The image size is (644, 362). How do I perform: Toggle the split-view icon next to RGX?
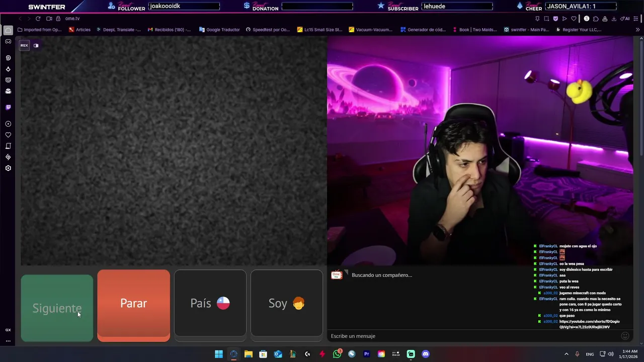coord(36,45)
